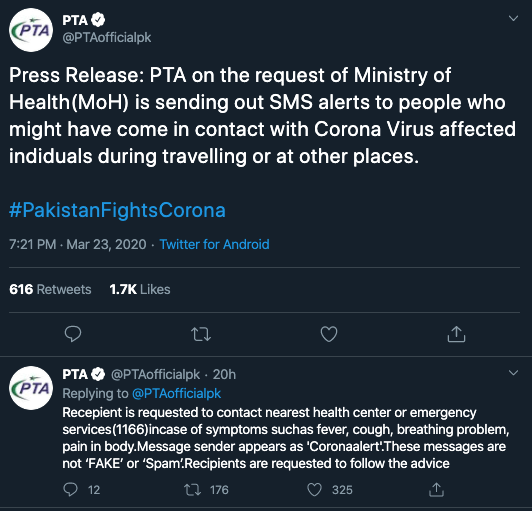
Task: Expand the reply tweet's options chevron
Action: [x=513, y=373]
